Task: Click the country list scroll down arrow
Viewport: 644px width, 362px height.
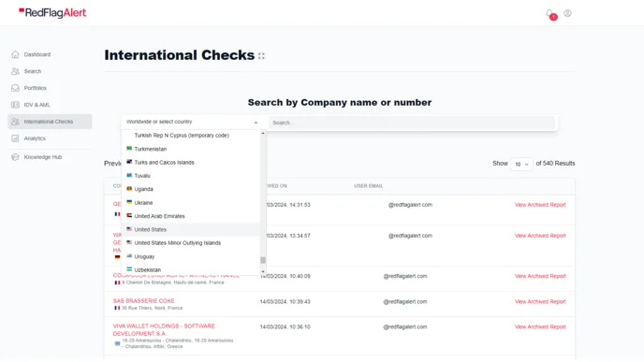Action: 263,271
